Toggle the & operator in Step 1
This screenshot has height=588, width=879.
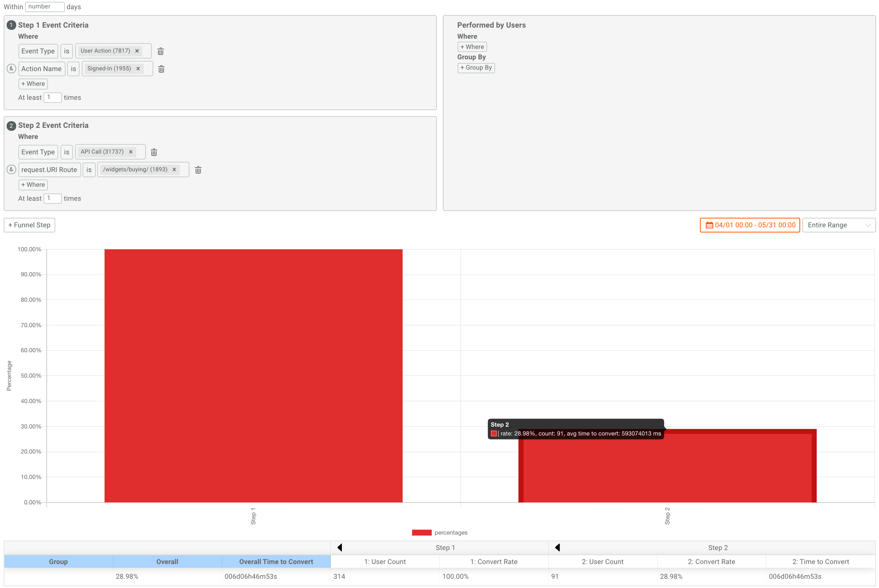(x=11, y=69)
